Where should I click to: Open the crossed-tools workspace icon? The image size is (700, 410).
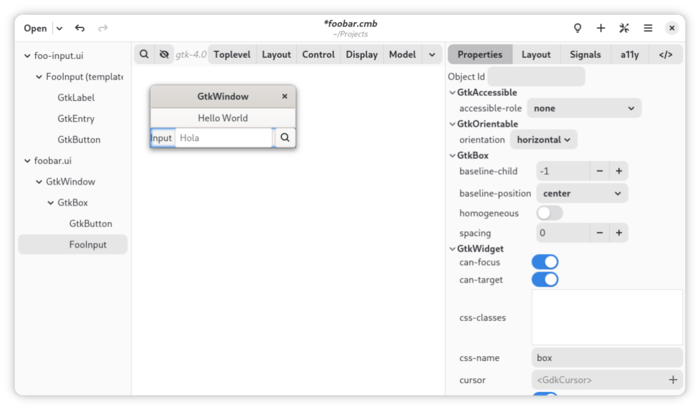(624, 28)
